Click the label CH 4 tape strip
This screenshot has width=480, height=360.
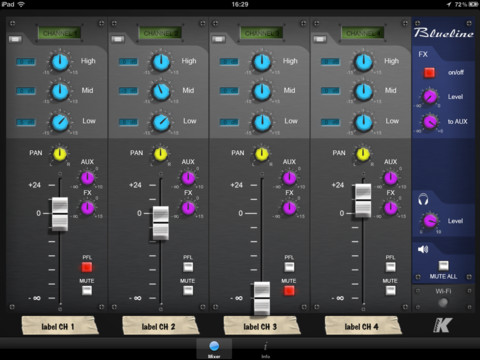pos(363,326)
